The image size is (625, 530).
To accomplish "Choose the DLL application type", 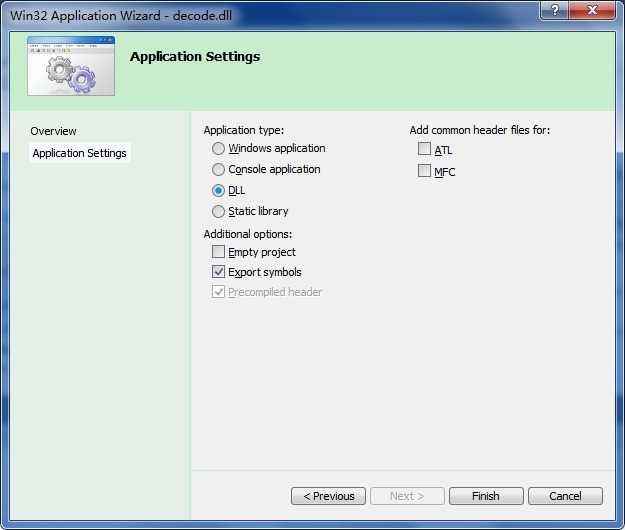I will click(218, 190).
